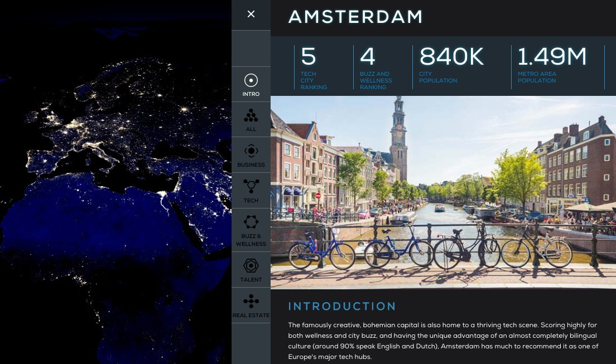Switch to the Tech section icon

pos(251,187)
